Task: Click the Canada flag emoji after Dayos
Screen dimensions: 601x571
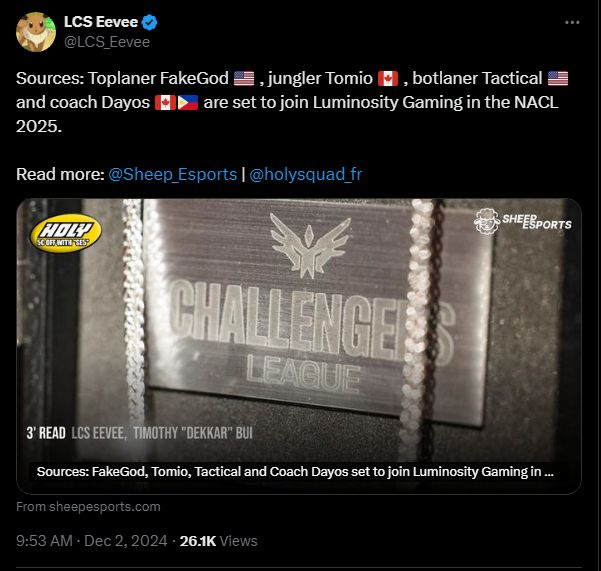Action: (x=166, y=102)
